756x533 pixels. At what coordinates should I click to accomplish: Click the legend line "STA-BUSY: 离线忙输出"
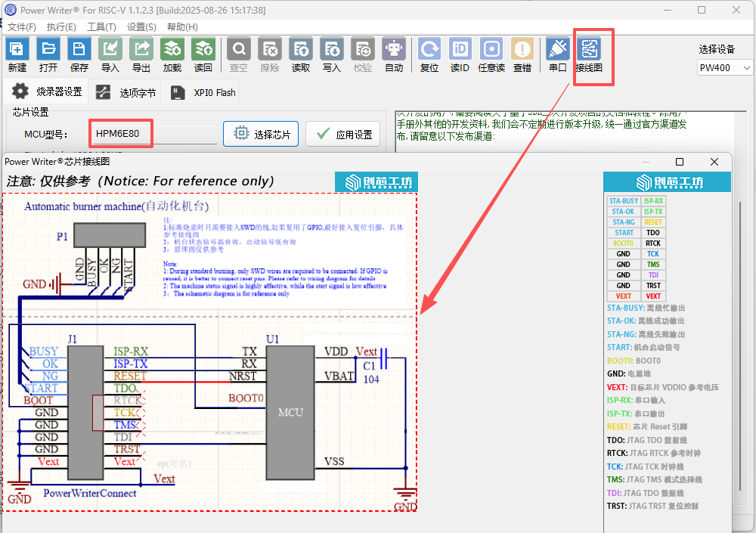click(x=646, y=308)
